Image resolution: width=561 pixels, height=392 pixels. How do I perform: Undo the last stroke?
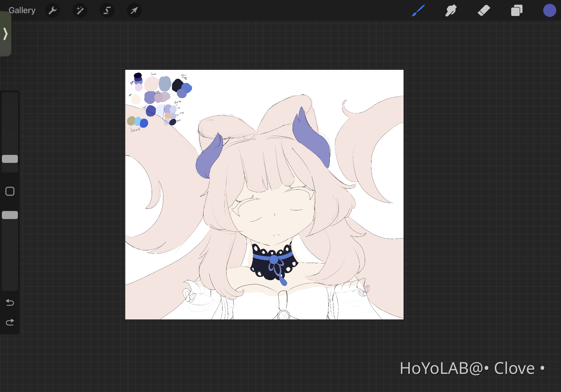[x=10, y=303]
